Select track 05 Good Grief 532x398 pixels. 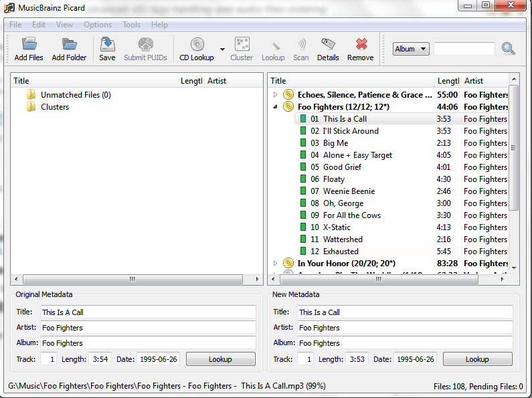(x=342, y=167)
